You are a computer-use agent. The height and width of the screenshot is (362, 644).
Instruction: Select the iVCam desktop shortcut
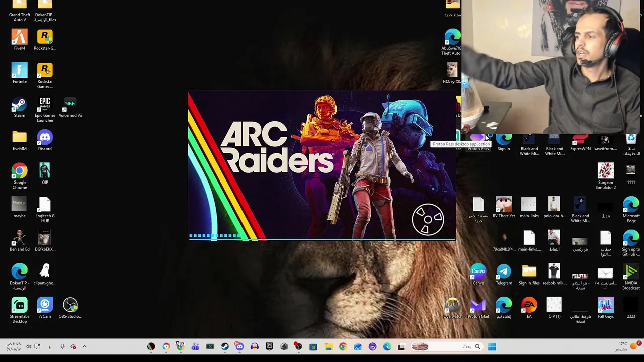pyautogui.click(x=45, y=308)
